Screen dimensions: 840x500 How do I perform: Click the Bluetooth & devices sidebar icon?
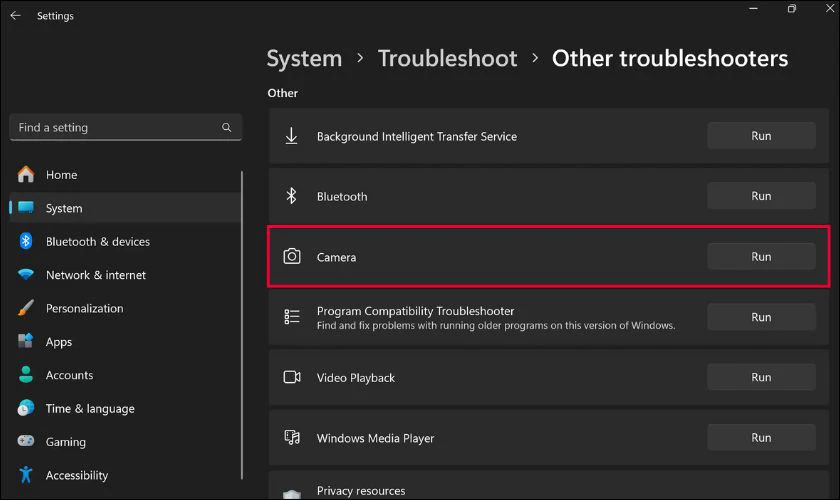pos(25,241)
